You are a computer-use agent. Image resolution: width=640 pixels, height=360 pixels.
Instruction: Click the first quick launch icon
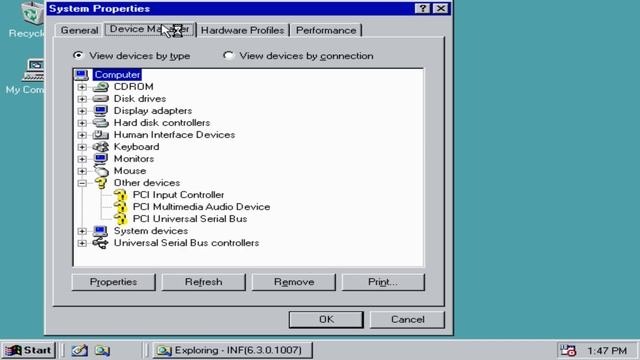80,350
